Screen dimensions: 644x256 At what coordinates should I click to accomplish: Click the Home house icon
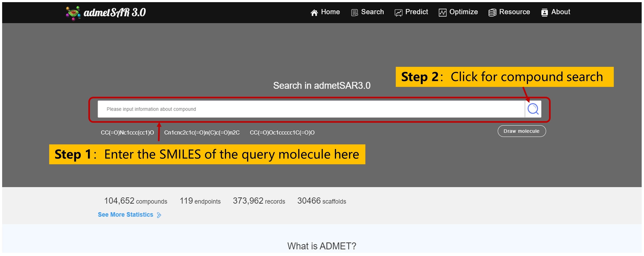tap(314, 13)
